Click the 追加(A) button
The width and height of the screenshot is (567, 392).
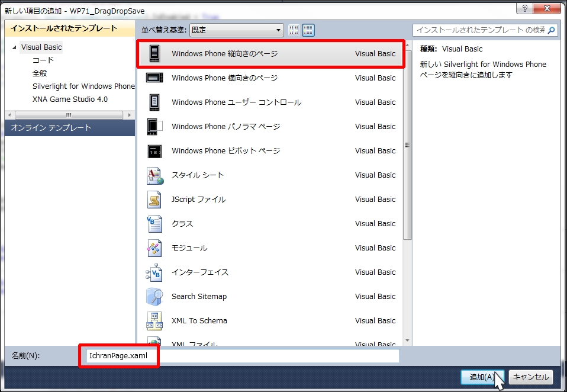(482, 377)
